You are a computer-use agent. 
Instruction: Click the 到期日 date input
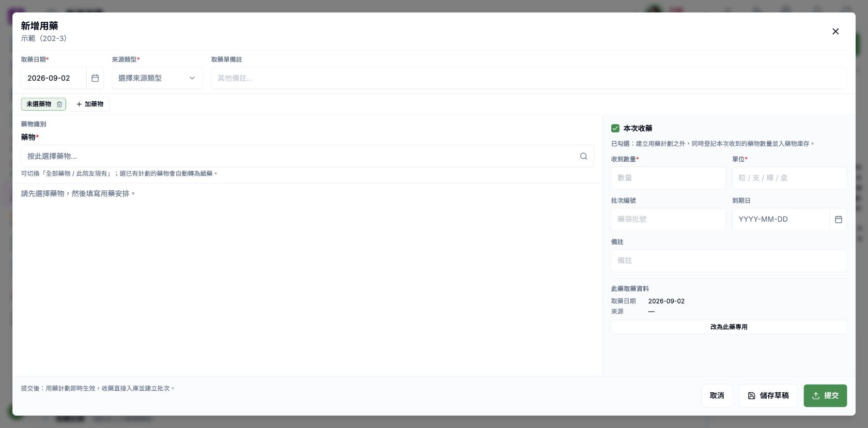point(781,219)
